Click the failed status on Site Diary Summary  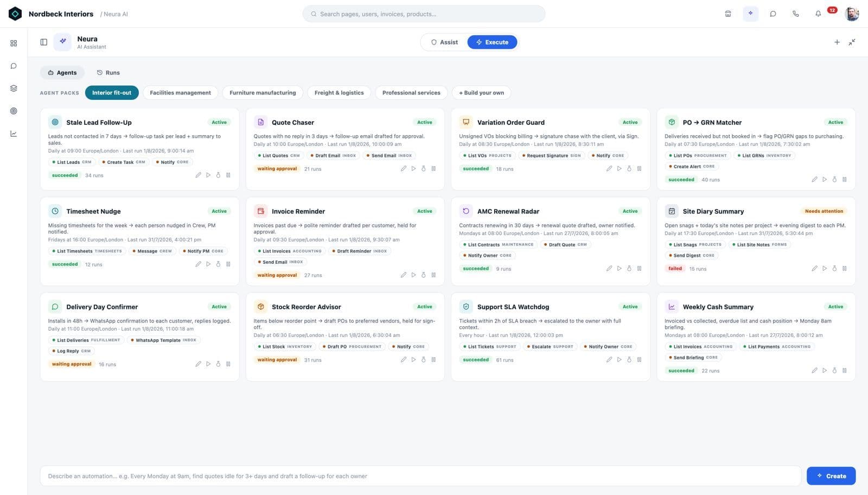[x=675, y=269]
